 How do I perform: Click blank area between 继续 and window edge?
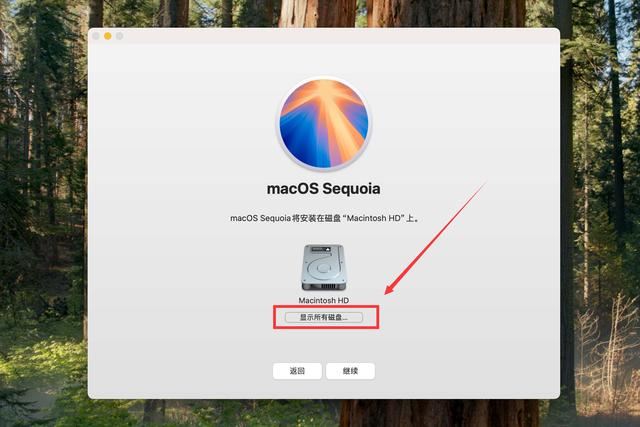(x=467, y=371)
